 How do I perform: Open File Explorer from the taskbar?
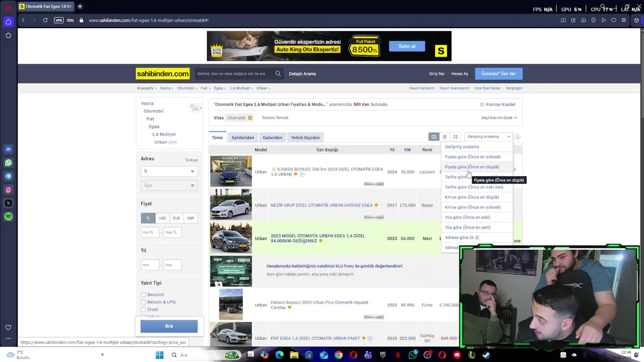pos(294,355)
